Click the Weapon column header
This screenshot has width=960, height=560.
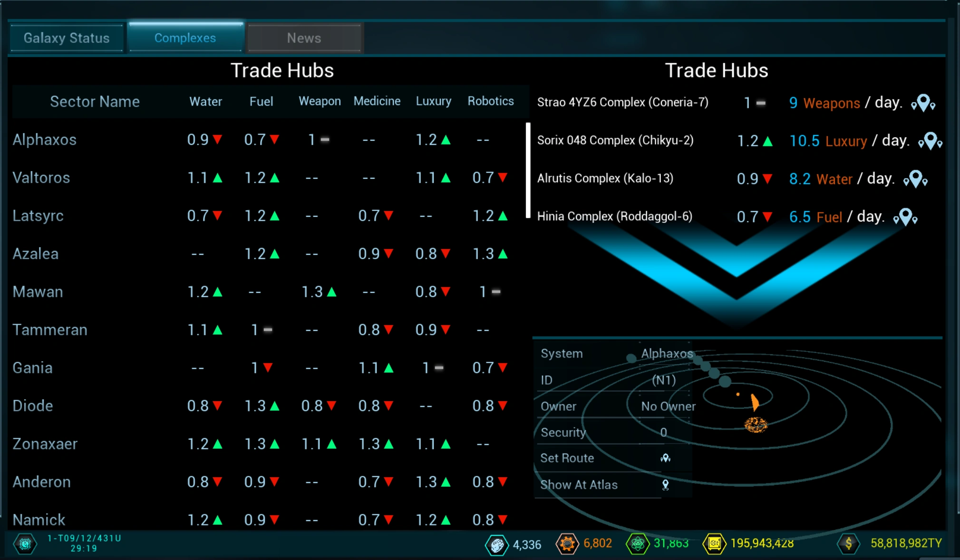click(x=320, y=101)
